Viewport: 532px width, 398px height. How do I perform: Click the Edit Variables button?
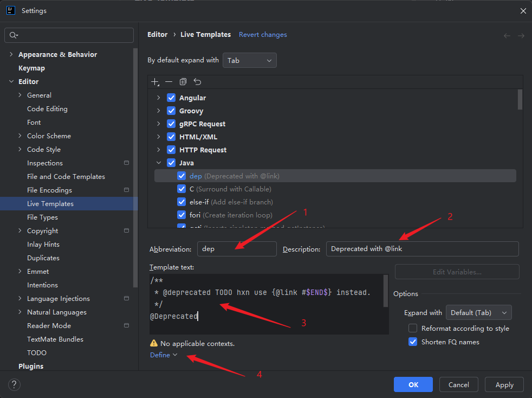click(x=457, y=272)
